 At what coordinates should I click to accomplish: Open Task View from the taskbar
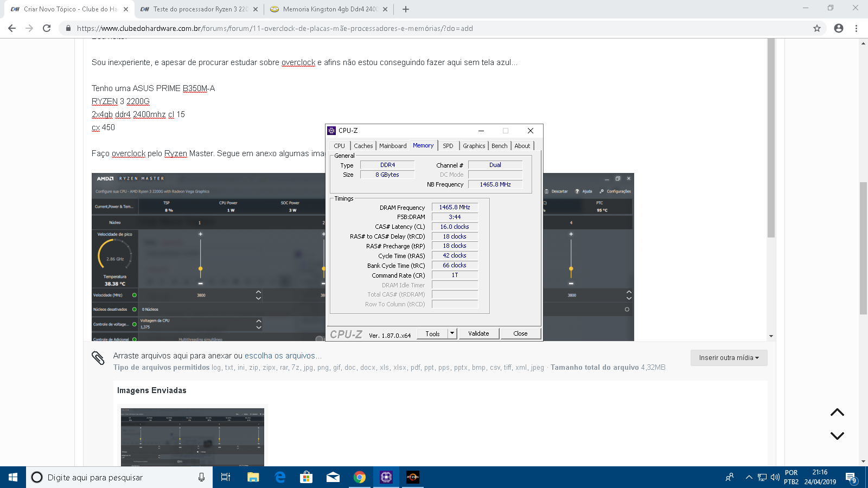click(226, 477)
